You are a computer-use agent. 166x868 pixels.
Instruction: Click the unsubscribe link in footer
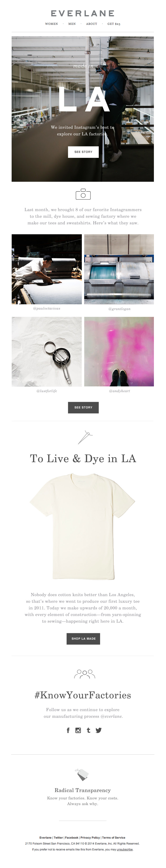tap(125, 850)
